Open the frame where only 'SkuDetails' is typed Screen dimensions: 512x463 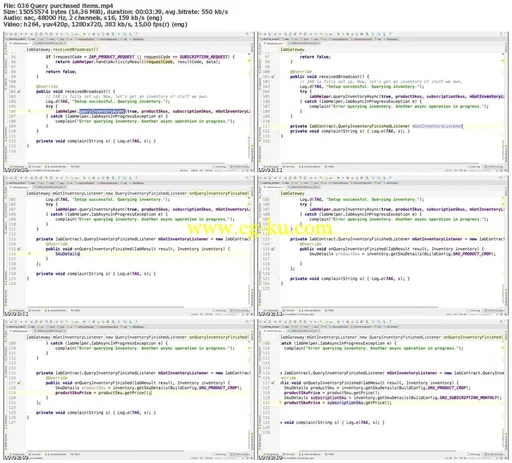[x=129, y=246]
